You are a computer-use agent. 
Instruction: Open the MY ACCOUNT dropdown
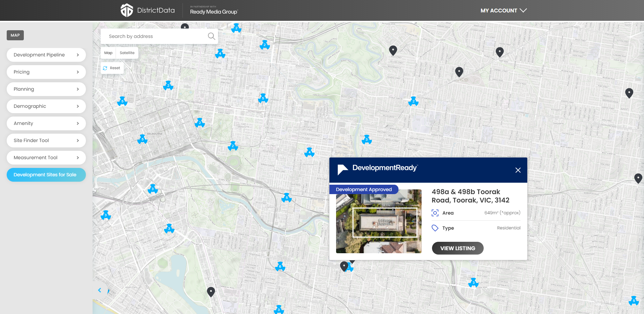[x=503, y=10]
